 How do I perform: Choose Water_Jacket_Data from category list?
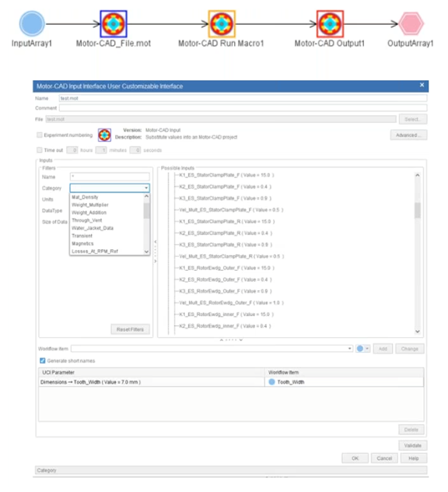coord(93,228)
